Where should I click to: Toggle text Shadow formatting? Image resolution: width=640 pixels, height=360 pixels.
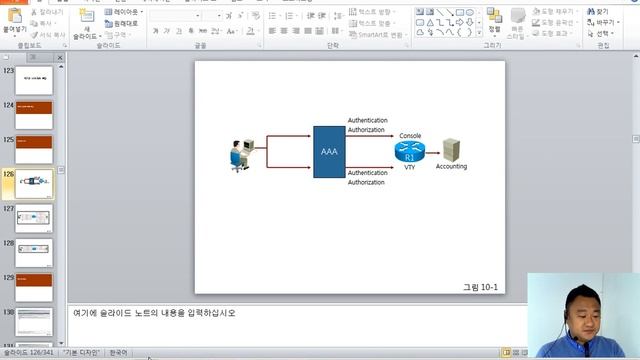click(191, 31)
